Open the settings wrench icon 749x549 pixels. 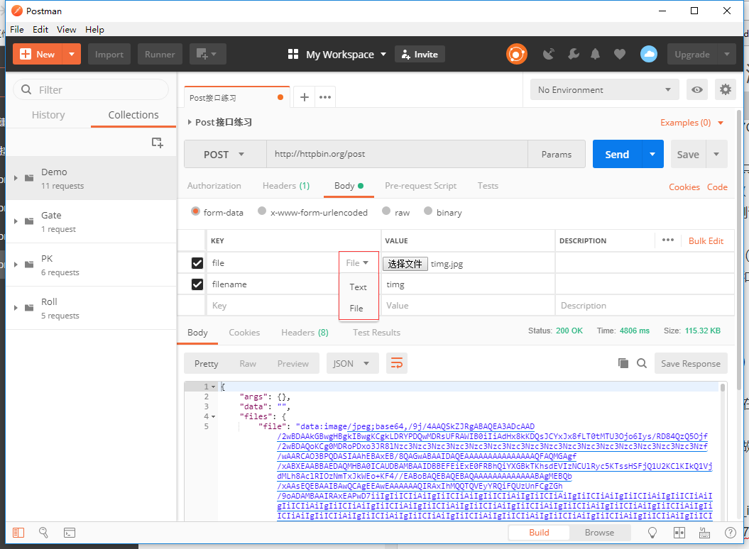point(573,54)
